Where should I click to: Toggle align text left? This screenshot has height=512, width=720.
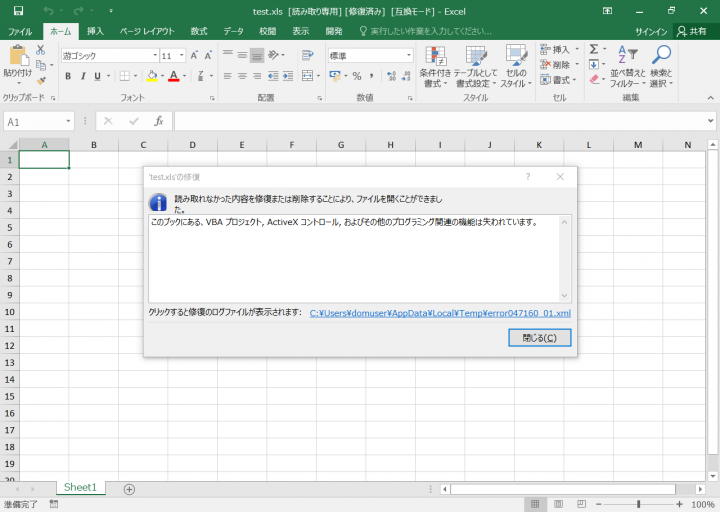(228, 76)
